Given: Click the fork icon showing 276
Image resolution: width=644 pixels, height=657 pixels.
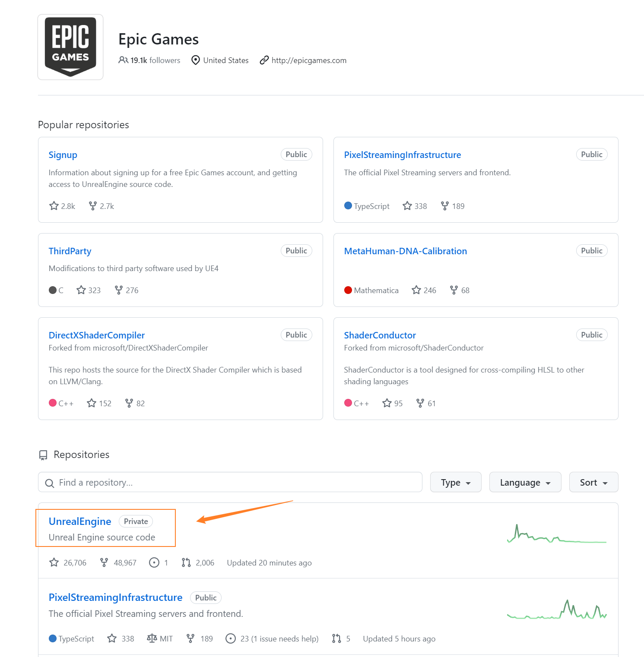Looking at the screenshot, I should tap(119, 290).
